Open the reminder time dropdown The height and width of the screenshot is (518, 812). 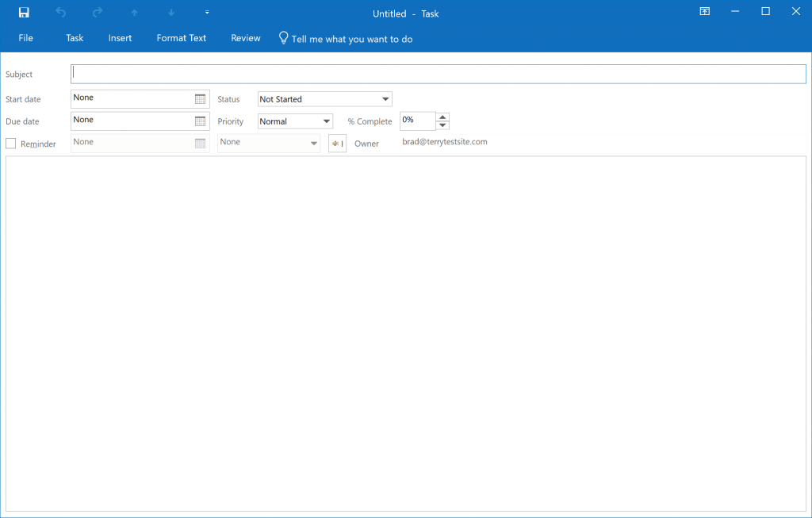tap(314, 143)
